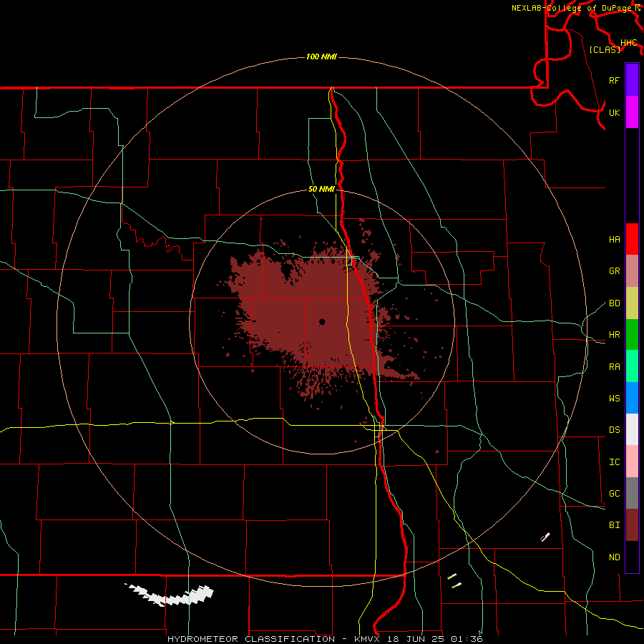Click the "HHC" product label
Viewport: 644px width, 644px height.
click(x=628, y=43)
